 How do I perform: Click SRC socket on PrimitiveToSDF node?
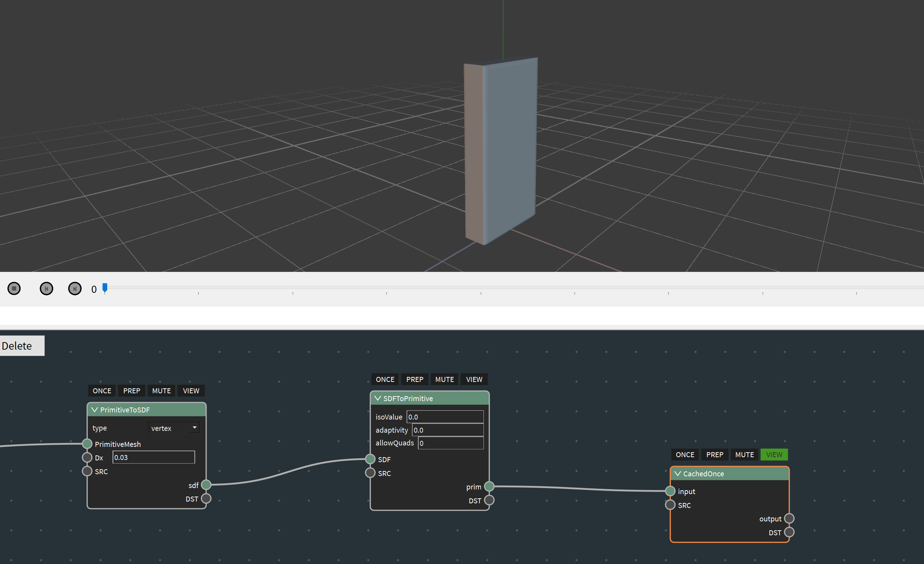pyautogui.click(x=87, y=471)
